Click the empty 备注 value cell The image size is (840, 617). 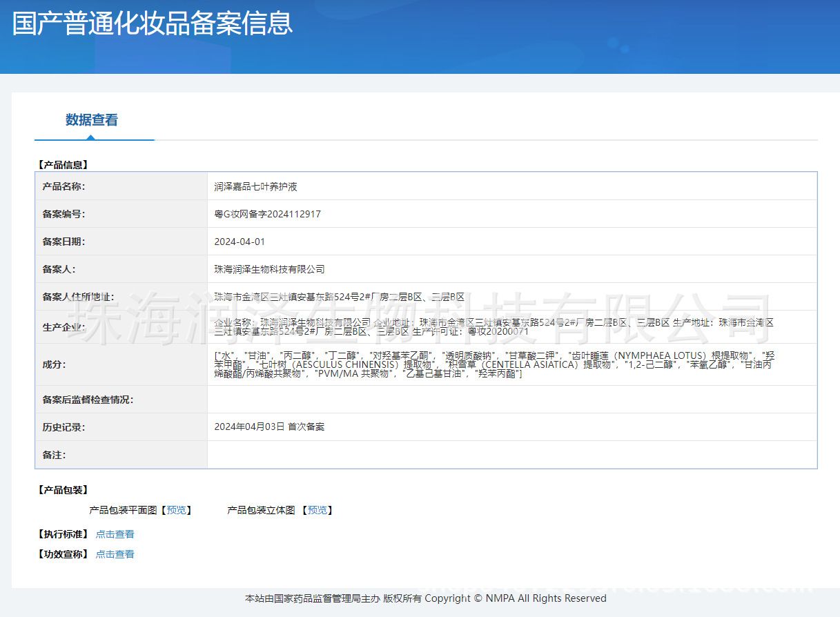tap(511, 455)
